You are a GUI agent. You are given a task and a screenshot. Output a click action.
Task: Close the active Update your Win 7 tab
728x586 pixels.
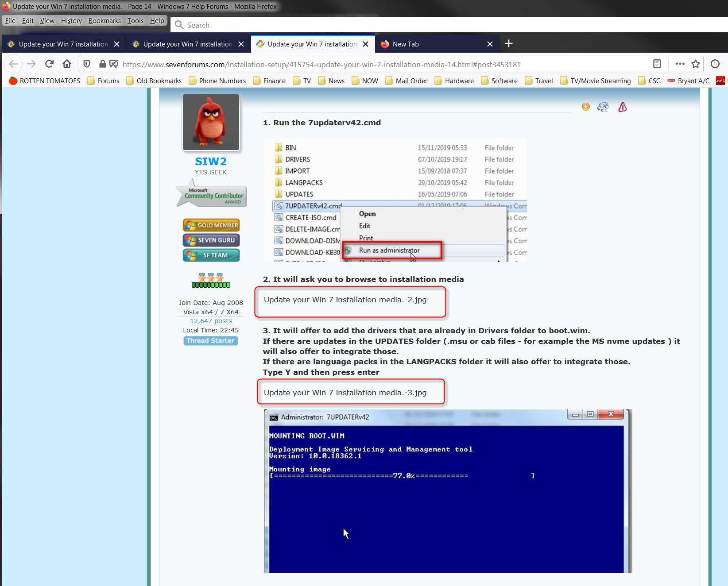(x=365, y=44)
